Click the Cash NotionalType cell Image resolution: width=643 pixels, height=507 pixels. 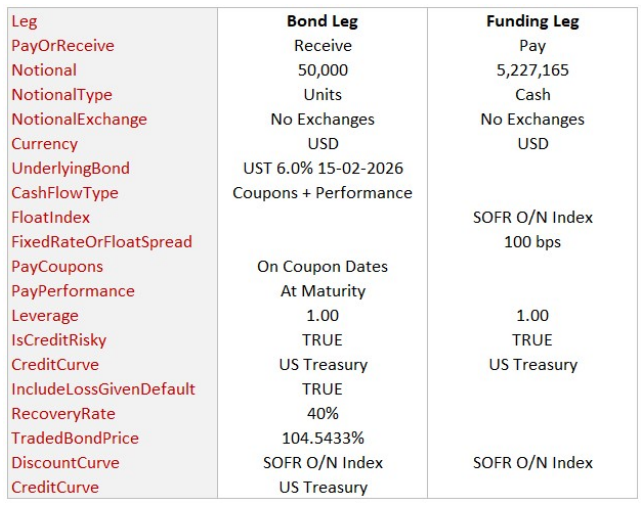coord(532,95)
